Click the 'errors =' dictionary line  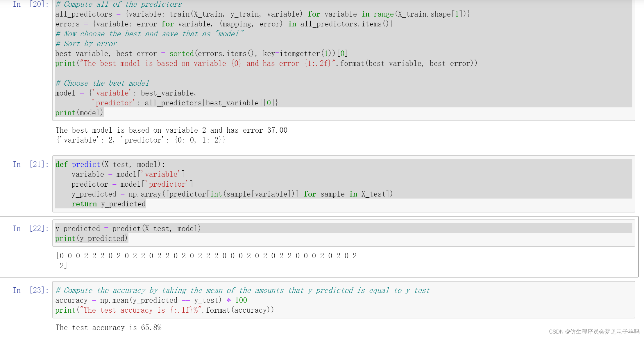pos(224,24)
